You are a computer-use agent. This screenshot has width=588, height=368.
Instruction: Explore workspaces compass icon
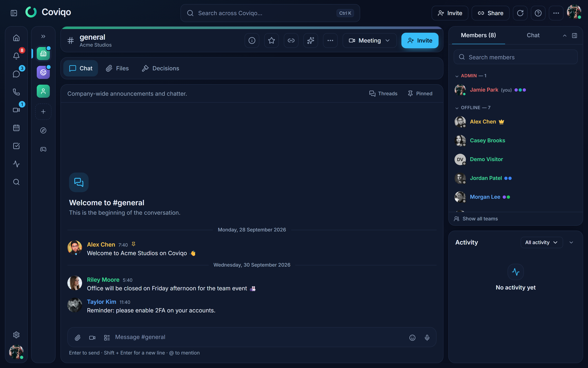click(43, 130)
